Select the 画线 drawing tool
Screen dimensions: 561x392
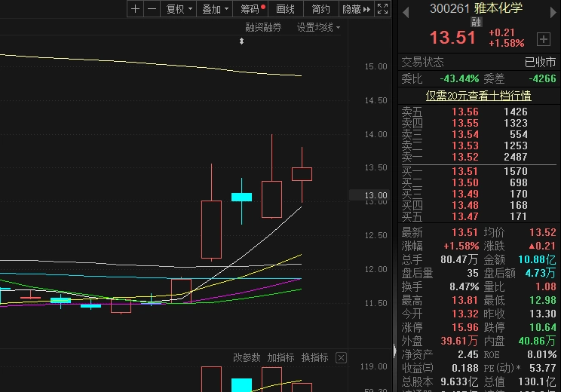(x=286, y=9)
